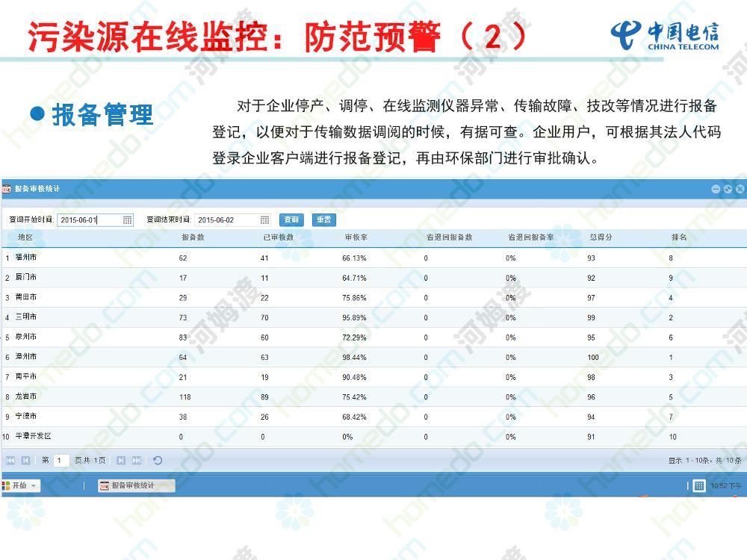The width and height of the screenshot is (747, 560).
Task: Go to previous page of results
Action: tap(25, 461)
